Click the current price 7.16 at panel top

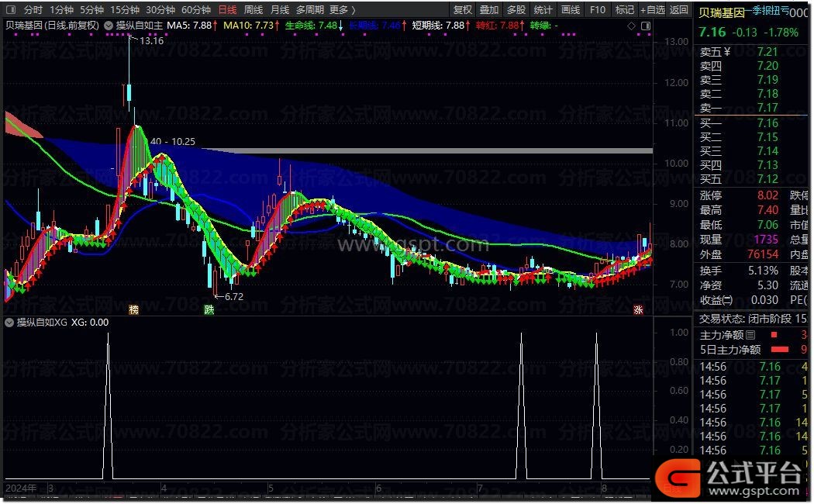[x=712, y=33]
